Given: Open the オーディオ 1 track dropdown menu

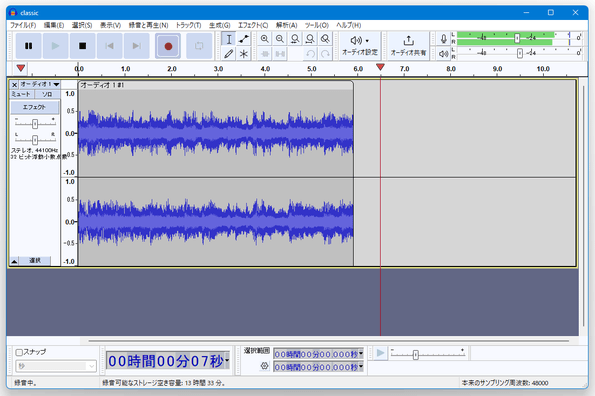Looking at the screenshot, I should (x=40, y=84).
